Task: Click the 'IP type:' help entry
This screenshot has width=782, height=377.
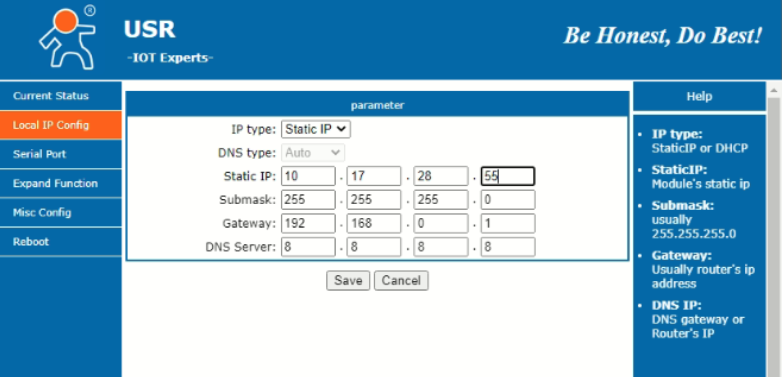Action: tap(700, 141)
